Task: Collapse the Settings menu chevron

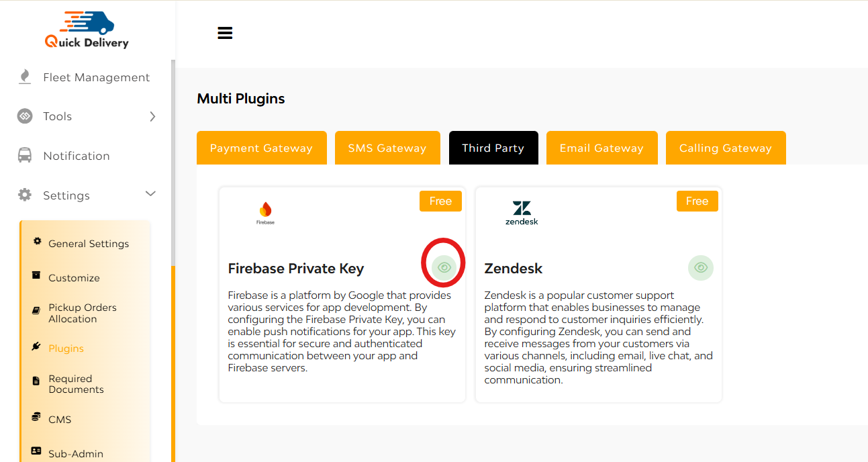Action: click(151, 194)
